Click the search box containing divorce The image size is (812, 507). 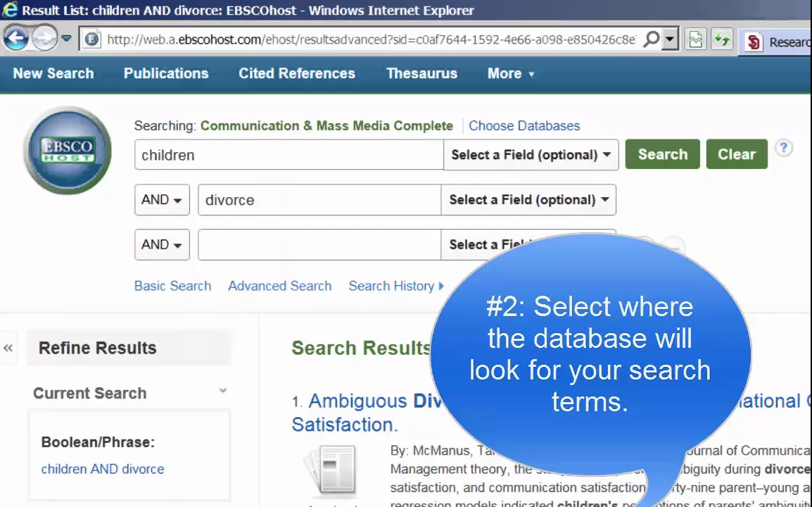(319, 199)
